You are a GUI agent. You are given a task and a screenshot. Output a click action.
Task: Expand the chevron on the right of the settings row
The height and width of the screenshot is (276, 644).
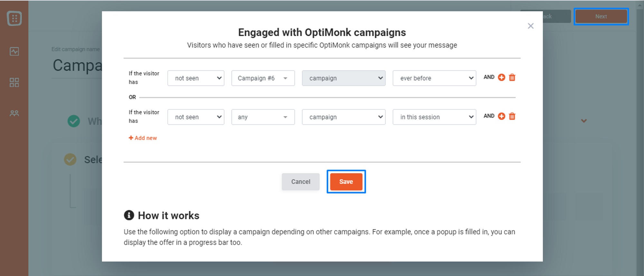(x=584, y=121)
